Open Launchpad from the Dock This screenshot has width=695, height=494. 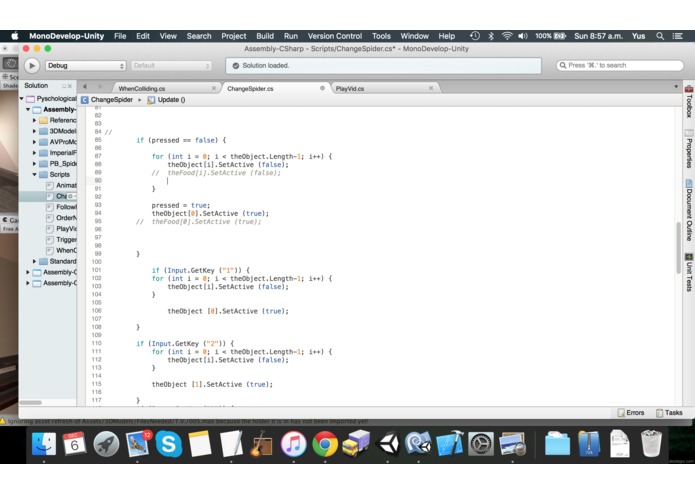coord(106,443)
